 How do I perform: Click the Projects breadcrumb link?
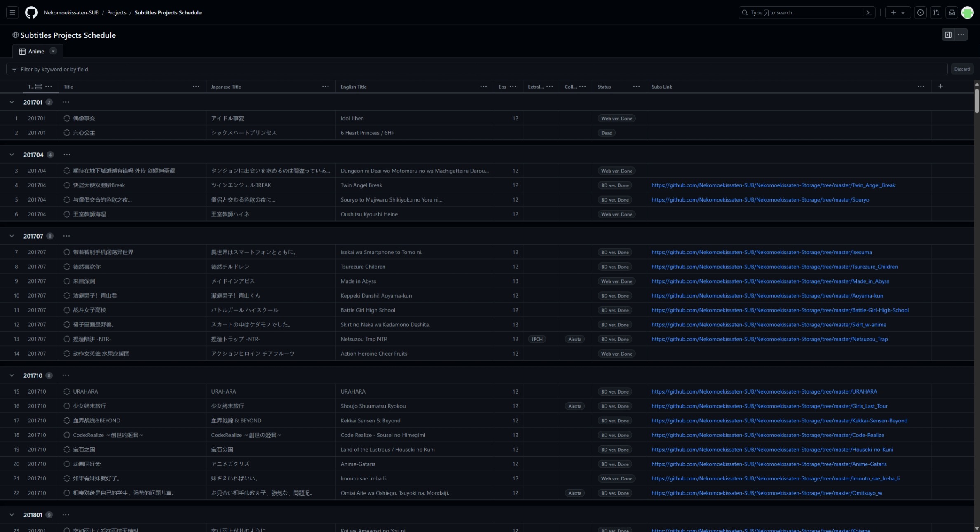coord(117,12)
